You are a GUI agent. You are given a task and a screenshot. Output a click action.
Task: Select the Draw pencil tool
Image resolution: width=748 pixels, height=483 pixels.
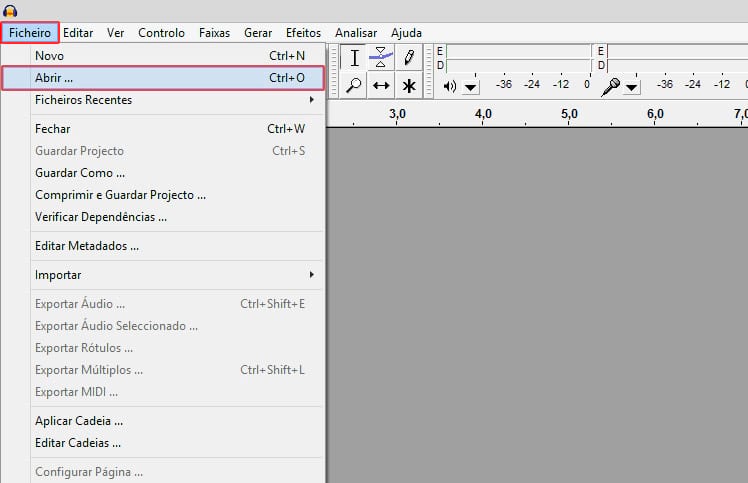[409, 58]
